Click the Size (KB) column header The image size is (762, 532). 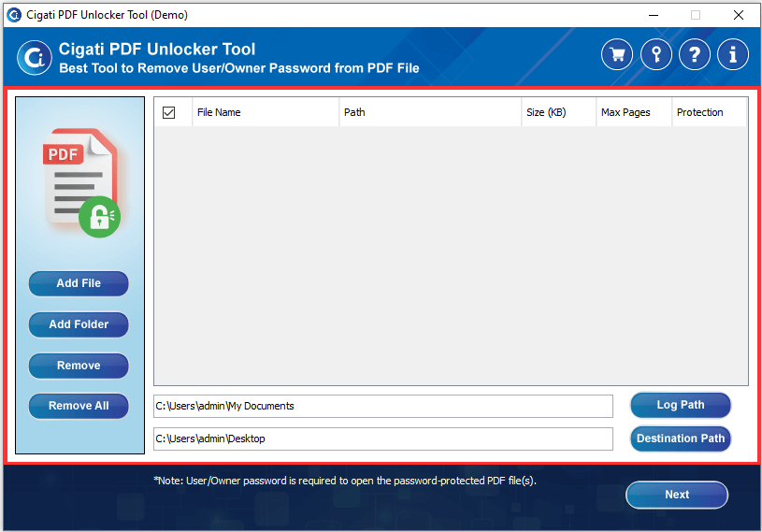pyautogui.click(x=559, y=112)
